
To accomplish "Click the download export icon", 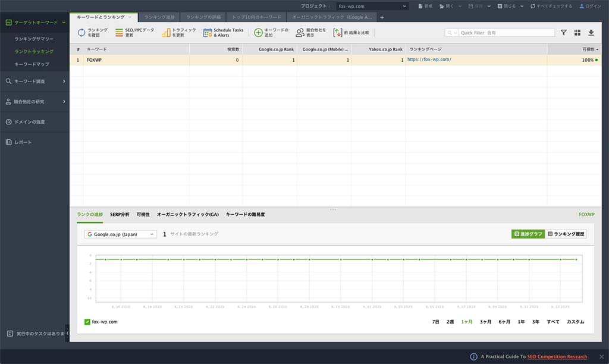I will [x=591, y=33].
